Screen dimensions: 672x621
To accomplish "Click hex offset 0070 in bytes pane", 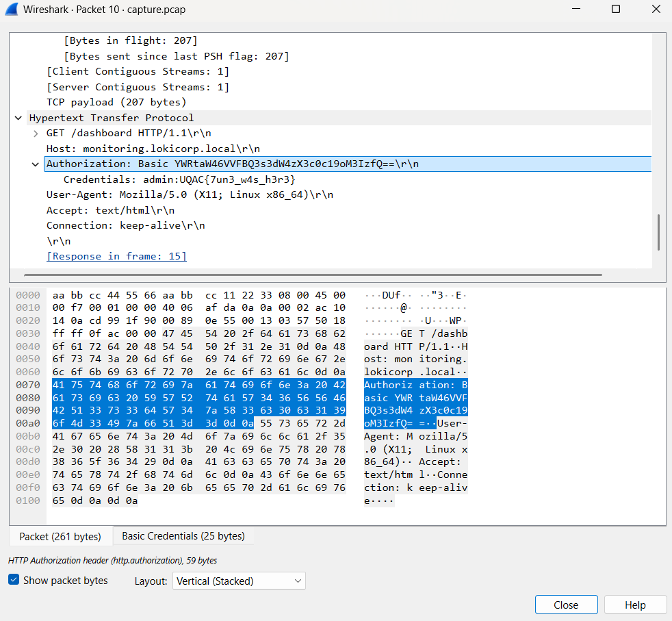I will click(28, 385).
